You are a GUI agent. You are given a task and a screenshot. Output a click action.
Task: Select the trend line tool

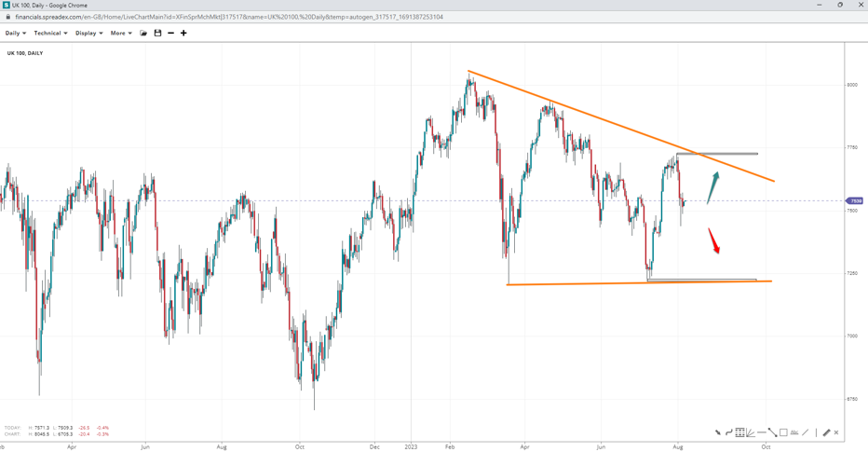(772, 432)
